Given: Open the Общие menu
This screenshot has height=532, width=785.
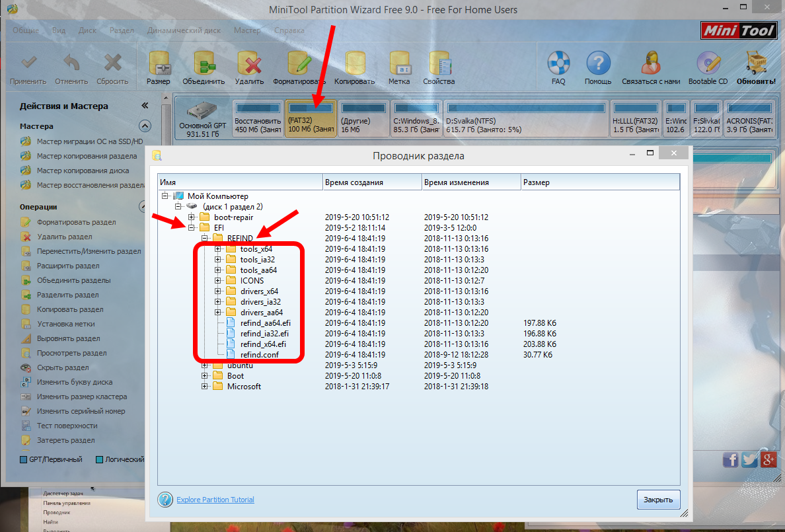Looking at the screenshot, I should pos(26,30).
